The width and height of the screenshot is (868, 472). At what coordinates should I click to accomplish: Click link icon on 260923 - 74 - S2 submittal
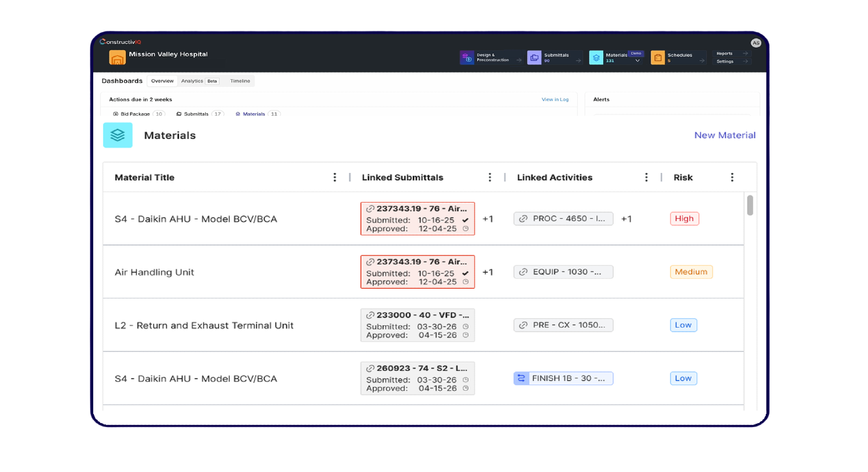click(370, 368)
